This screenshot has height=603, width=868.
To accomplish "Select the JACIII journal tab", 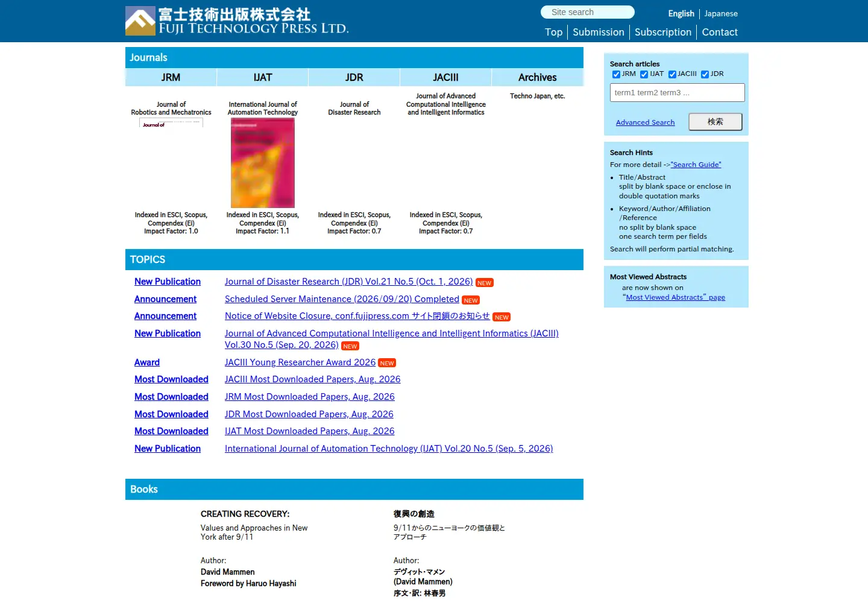I will (x=446, y=77).
